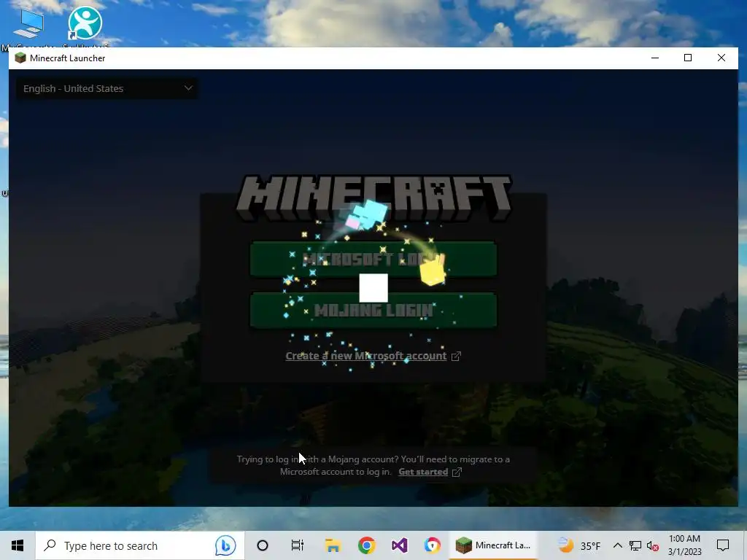Click the Microsoft Login button
Viewport: 747px width, 560px height.
pyautogui.click(x=373, y=259)
